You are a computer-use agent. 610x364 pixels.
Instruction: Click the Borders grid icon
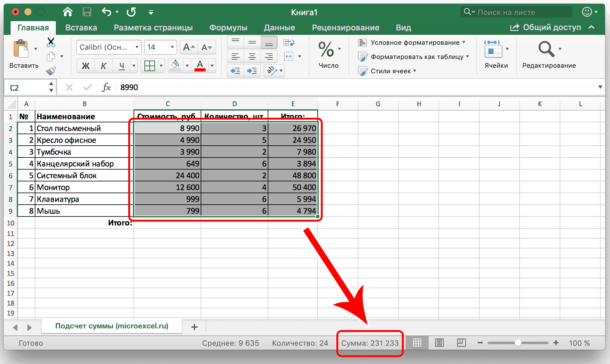coord(150,66)
